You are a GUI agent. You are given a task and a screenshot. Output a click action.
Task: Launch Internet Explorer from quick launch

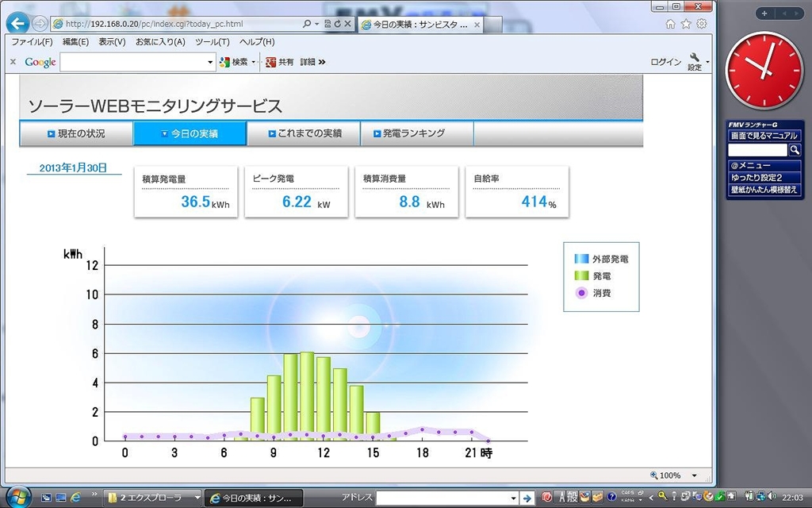pos(75,497)
